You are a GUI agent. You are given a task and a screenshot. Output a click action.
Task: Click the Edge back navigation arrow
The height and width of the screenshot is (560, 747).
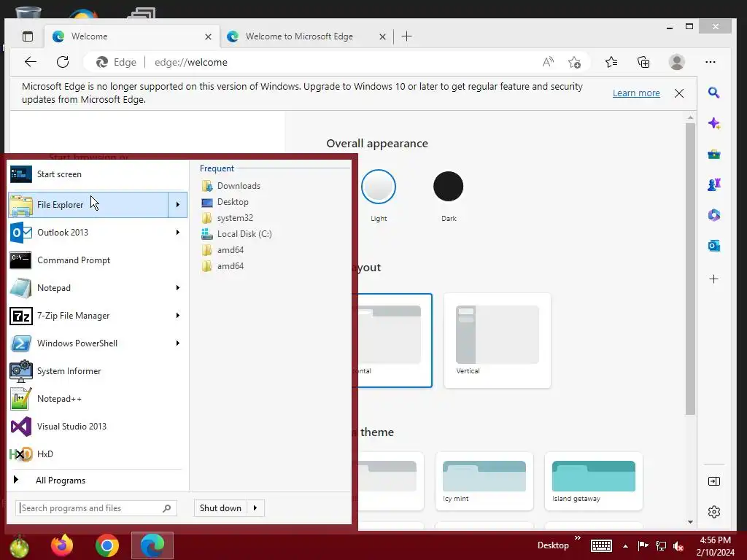(x=31, y=62)
